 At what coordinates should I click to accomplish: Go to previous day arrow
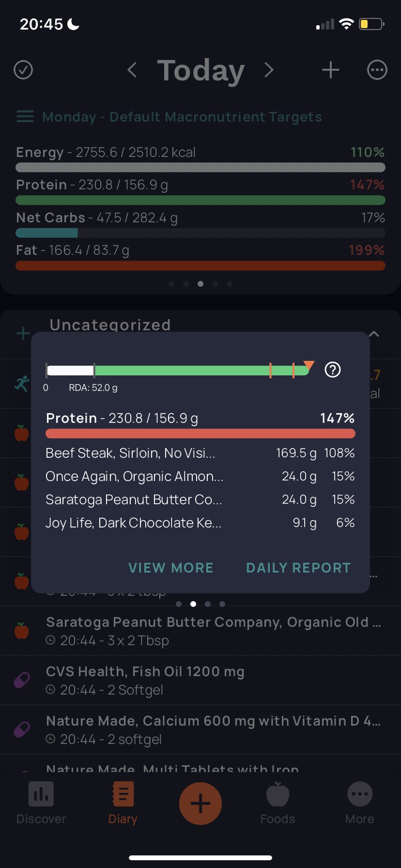tap(132, 70)
